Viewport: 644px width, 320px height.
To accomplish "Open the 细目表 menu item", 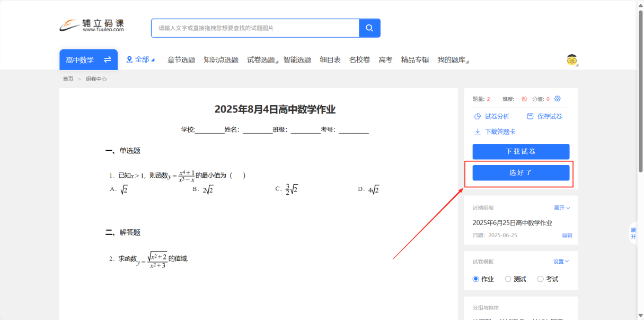I will point(330,60).
